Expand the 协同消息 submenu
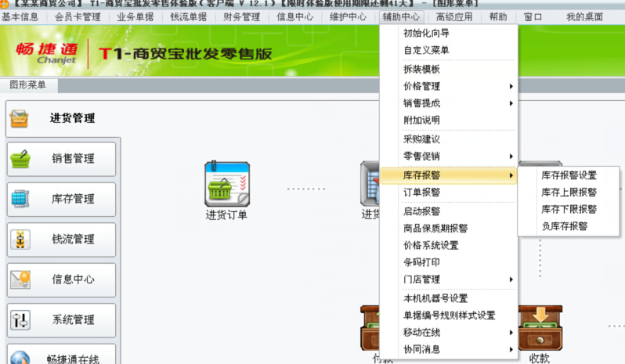The width and height of the screenshot is (625, 364). [x=449, y=350]
